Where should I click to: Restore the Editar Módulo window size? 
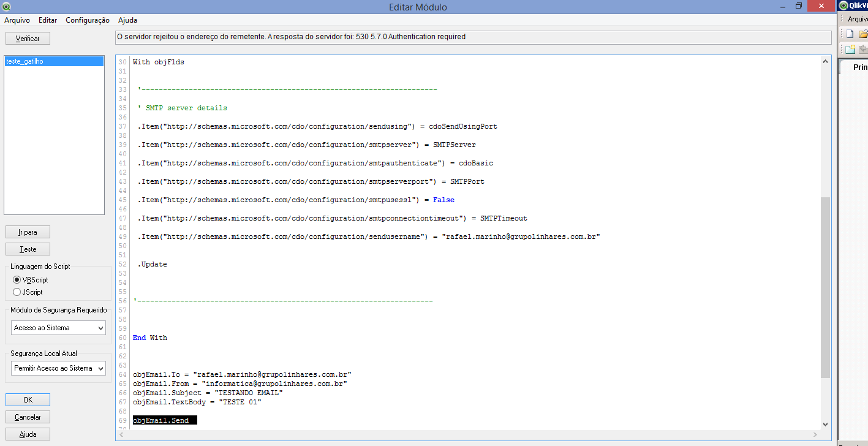coord(799,6)
